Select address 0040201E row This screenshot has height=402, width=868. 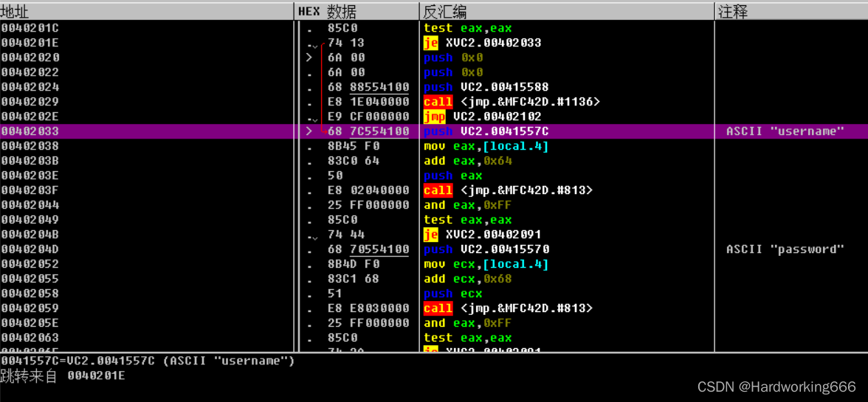[x=30, y=43]
